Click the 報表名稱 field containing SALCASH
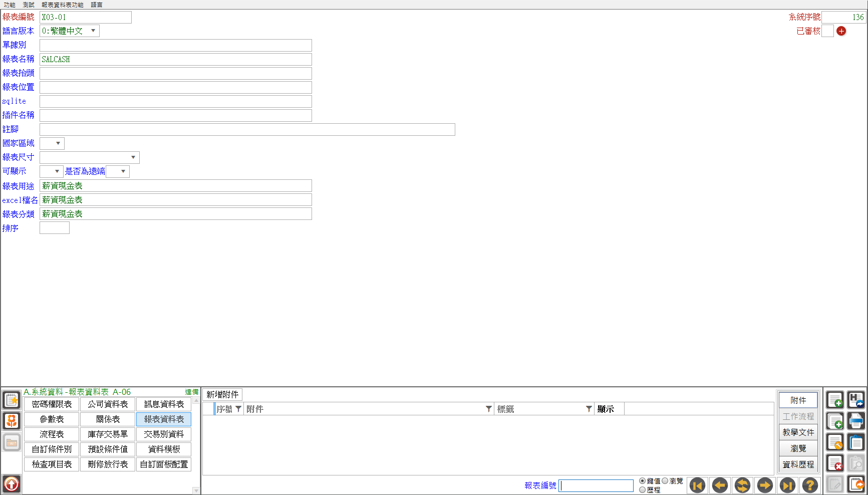This screenshot has width=868, height=495. 176,59
